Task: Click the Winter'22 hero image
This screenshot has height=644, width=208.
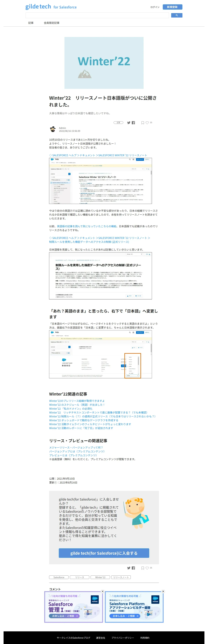Action: [x=104, y=63]
